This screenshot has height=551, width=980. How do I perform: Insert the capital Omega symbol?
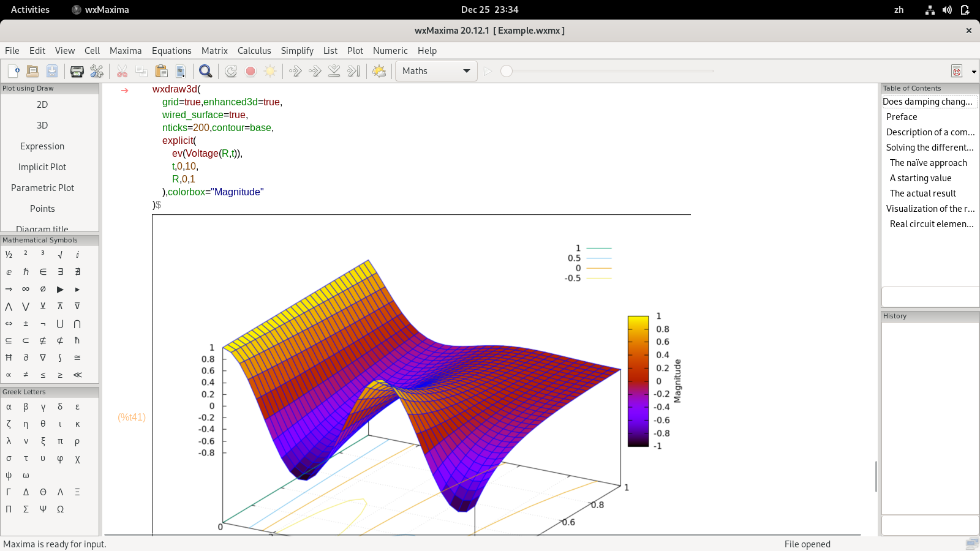(60, 509)
